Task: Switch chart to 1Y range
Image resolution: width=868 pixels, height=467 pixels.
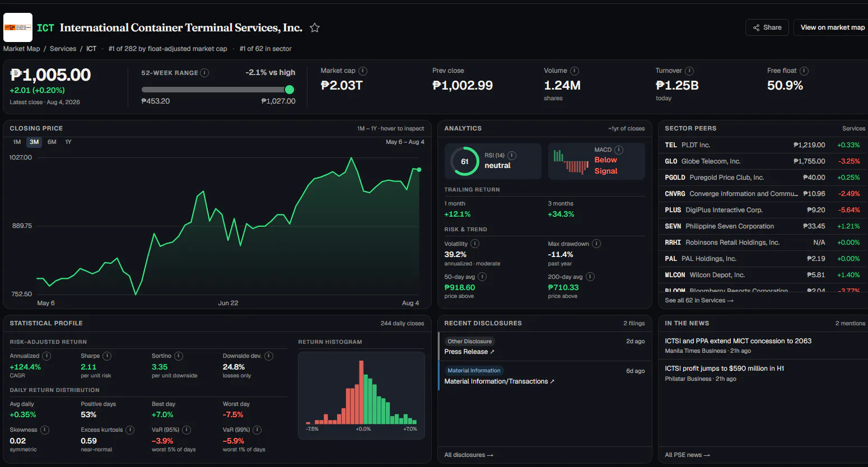Action: (68, 142)
